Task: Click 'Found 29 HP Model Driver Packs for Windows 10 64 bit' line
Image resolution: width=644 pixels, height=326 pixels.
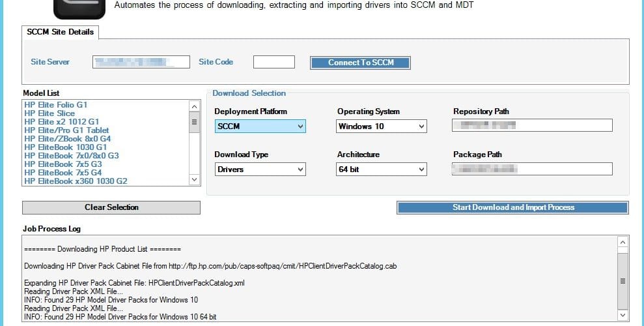Action: 120,317
